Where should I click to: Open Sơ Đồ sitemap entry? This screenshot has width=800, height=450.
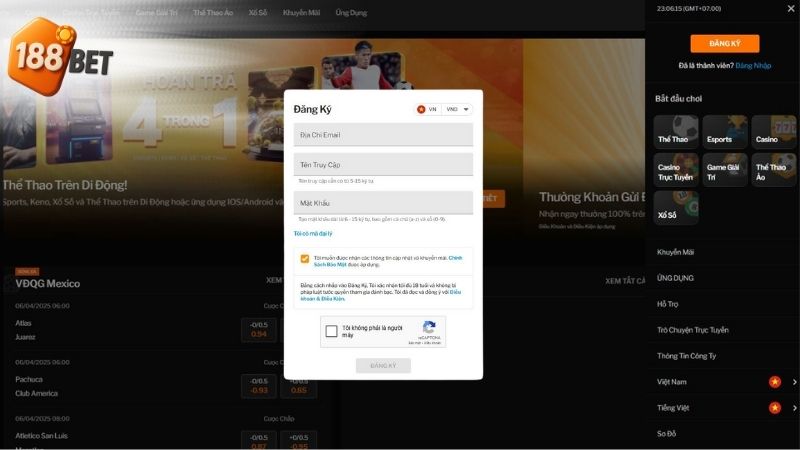tap(666, 434)
